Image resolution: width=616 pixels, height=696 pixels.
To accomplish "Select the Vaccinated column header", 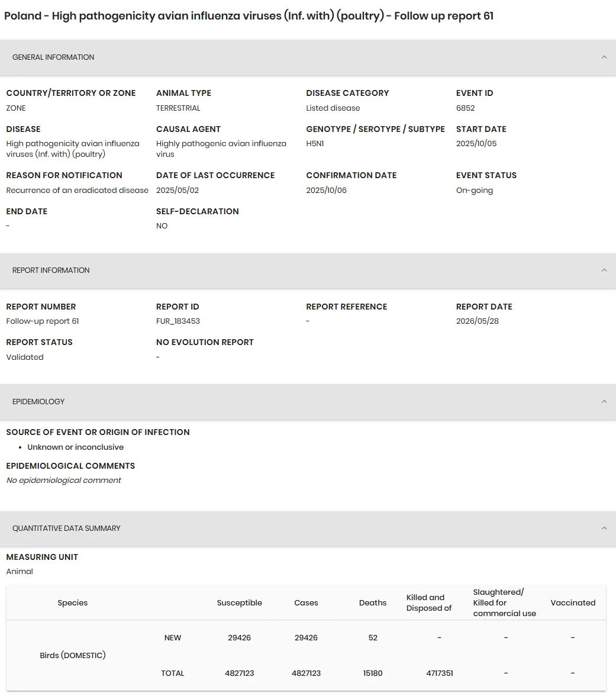I will click(x=573, y=602).
